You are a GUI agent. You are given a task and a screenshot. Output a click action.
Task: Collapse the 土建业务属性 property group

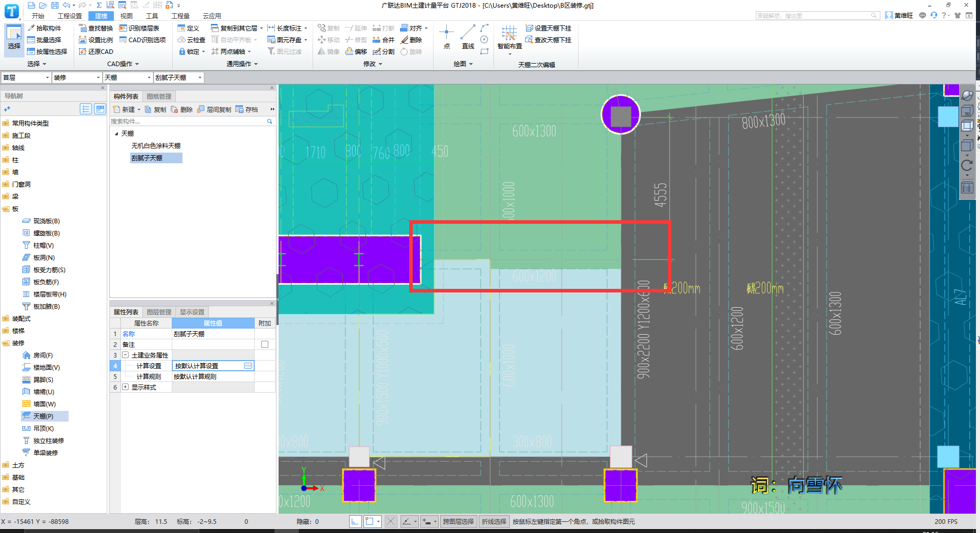coord(125,355)
